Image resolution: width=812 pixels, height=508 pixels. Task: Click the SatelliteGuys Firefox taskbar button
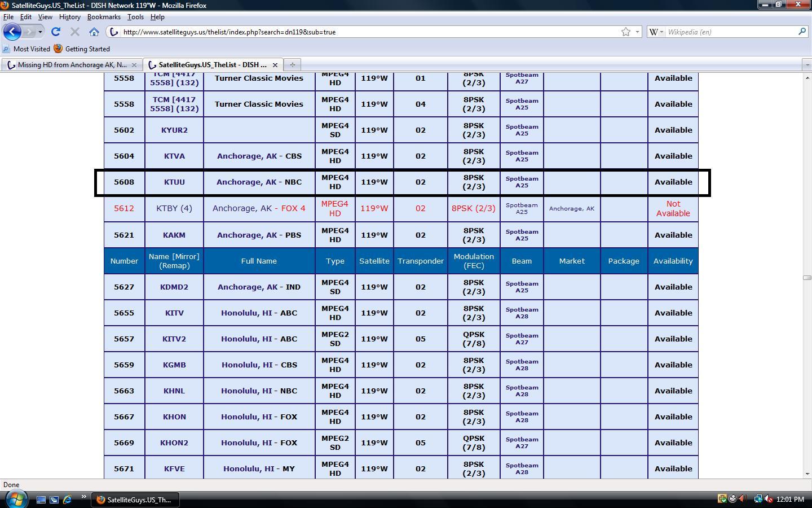tap(135, 500)
